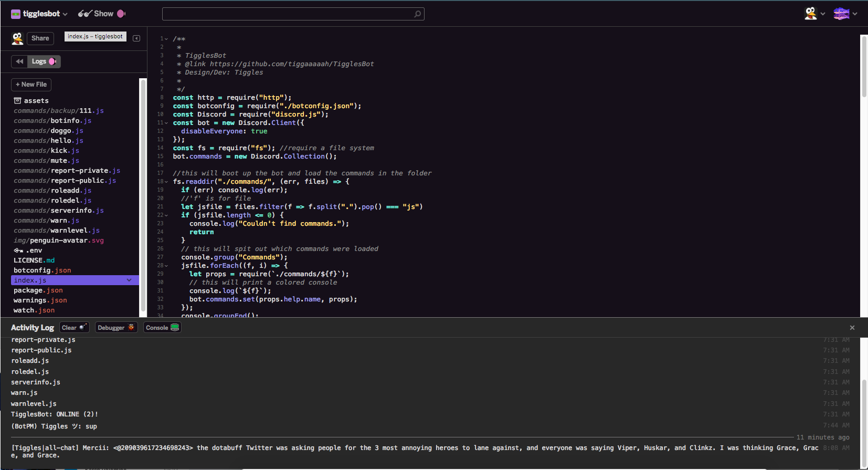Click the magnifier search icon
The width and height of the screenshot is (868, 470).
pos(417,14)
